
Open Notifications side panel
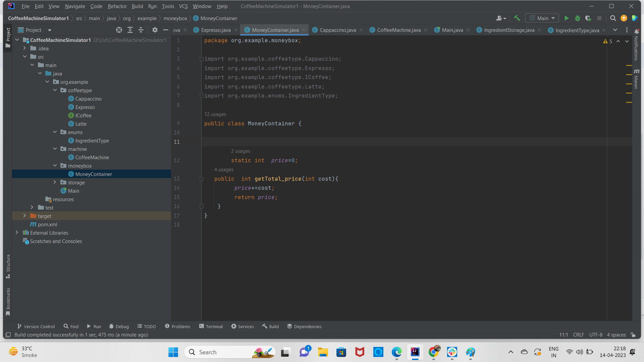636,45
